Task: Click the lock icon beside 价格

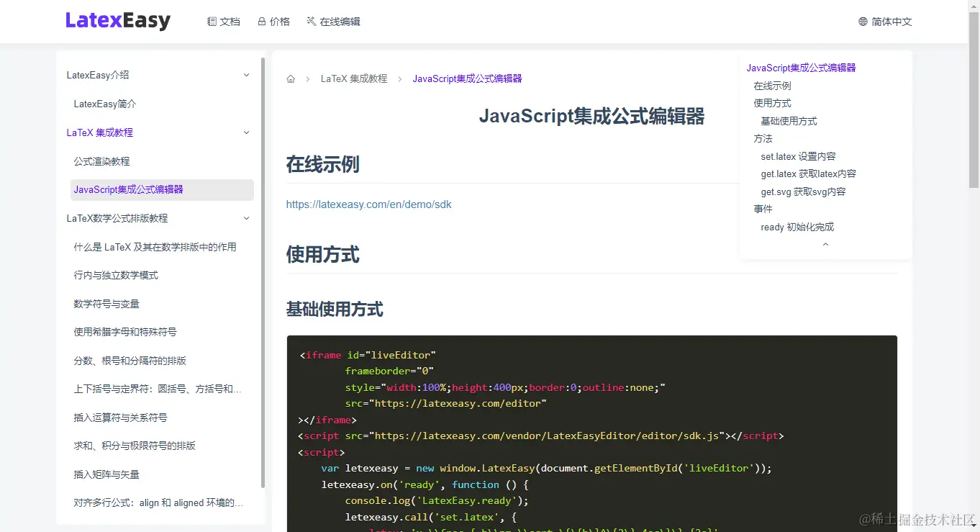Action: point(262,22)
